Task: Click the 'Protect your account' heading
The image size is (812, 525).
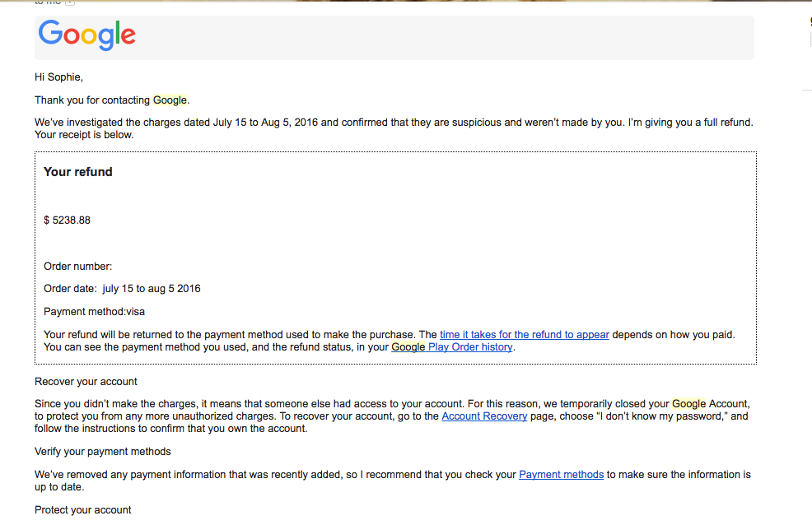Action: (83, 510)
